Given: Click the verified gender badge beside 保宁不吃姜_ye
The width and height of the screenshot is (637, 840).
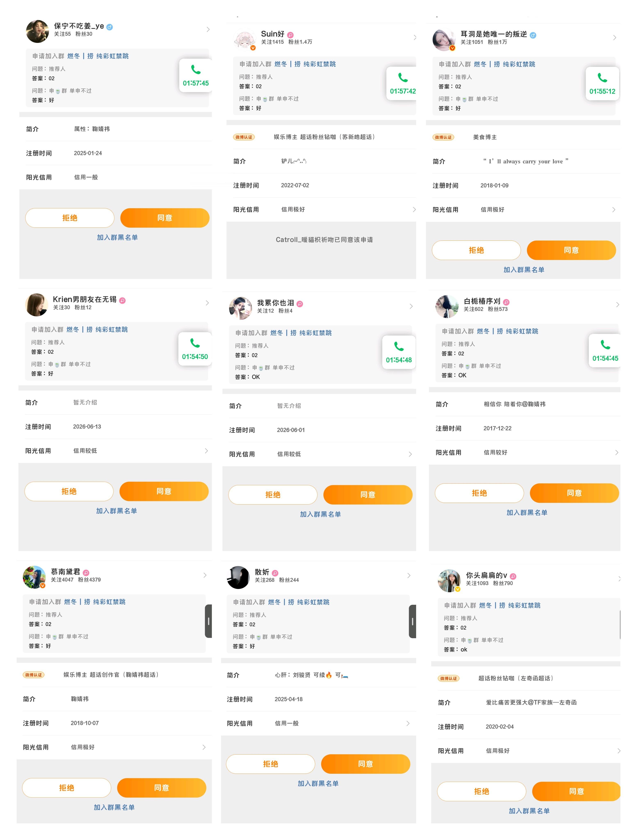Looking at the screenshot, I should click(x=110, y=27).
